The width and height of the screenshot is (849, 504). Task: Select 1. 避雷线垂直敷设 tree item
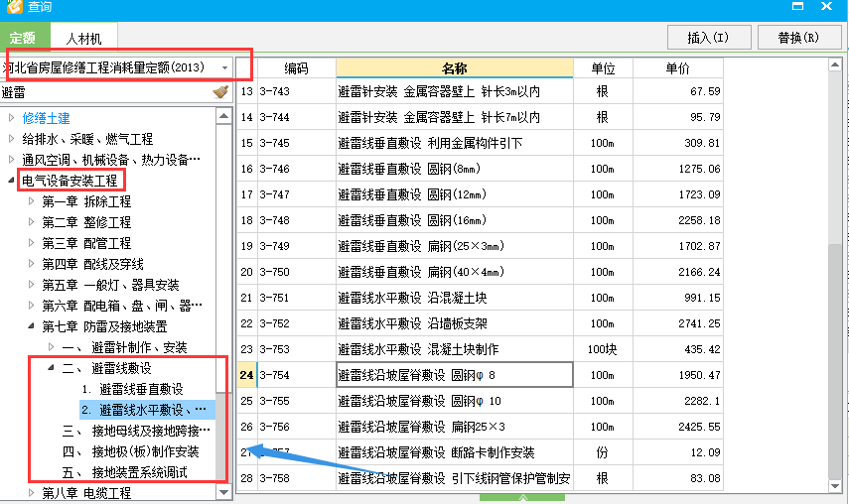point(133,389)
